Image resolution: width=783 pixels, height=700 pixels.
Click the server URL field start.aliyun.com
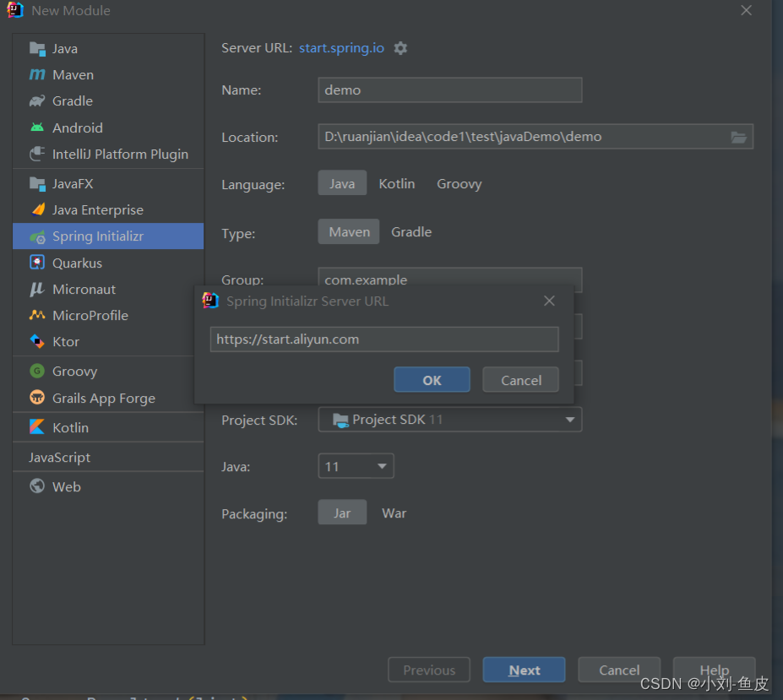click(x=384, y=339)
